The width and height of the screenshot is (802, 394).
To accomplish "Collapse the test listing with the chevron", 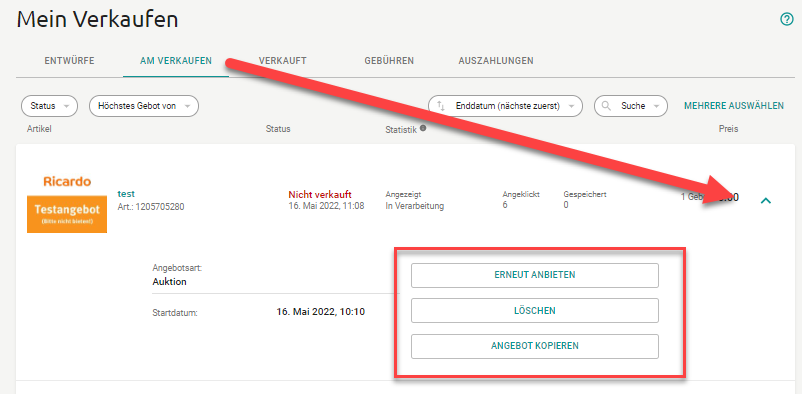I will coord(766,201).
